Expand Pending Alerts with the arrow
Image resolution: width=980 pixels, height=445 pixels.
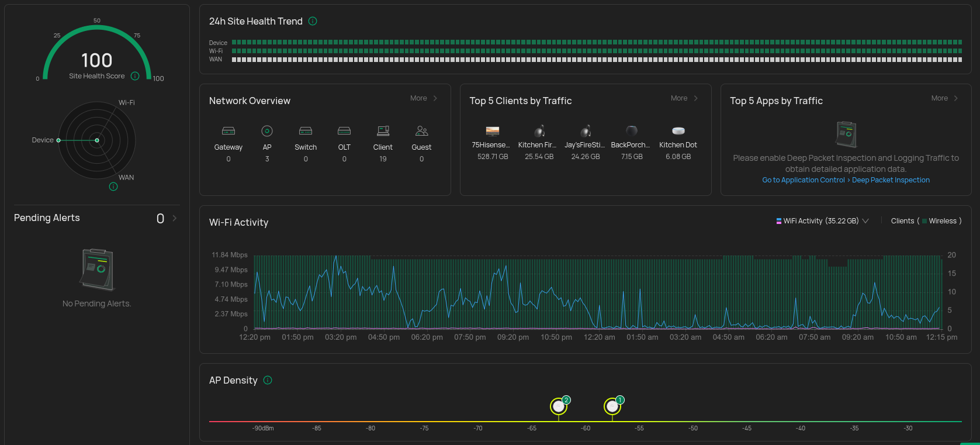click(174, 218)
